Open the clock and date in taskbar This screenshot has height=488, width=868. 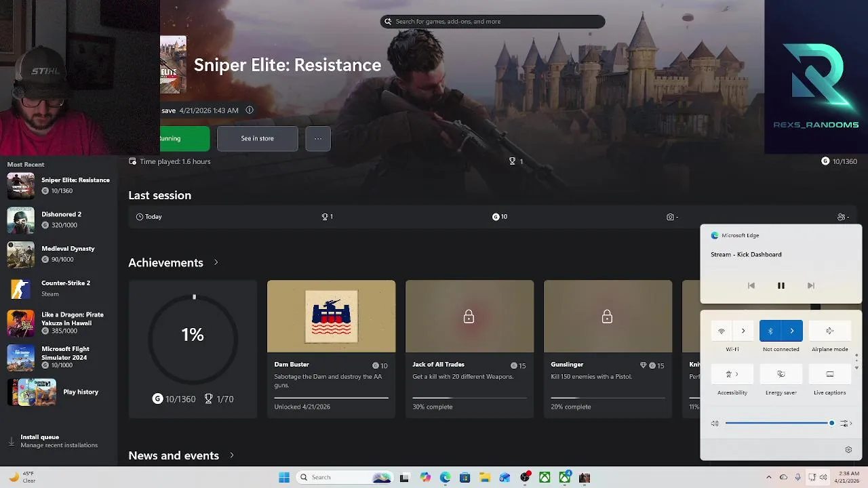coord(848,477)
